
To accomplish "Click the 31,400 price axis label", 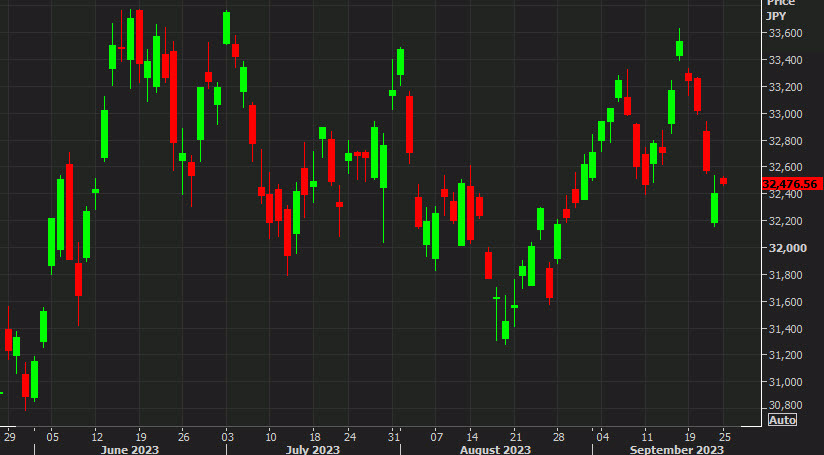I will (784, 328).
